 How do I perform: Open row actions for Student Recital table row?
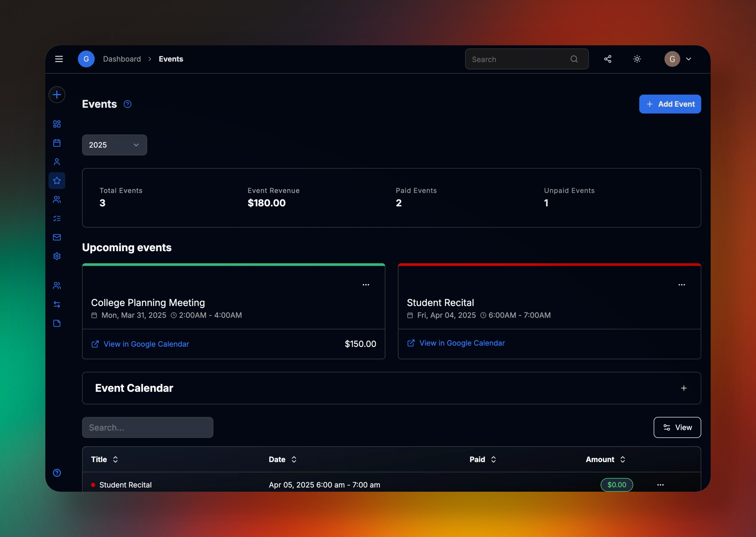[660, 485]
